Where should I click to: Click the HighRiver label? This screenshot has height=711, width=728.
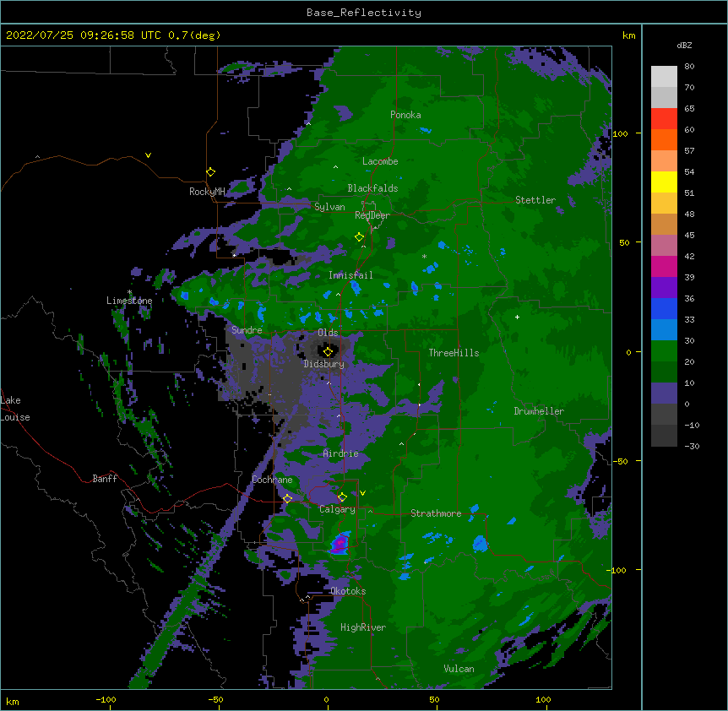point(363,627)
